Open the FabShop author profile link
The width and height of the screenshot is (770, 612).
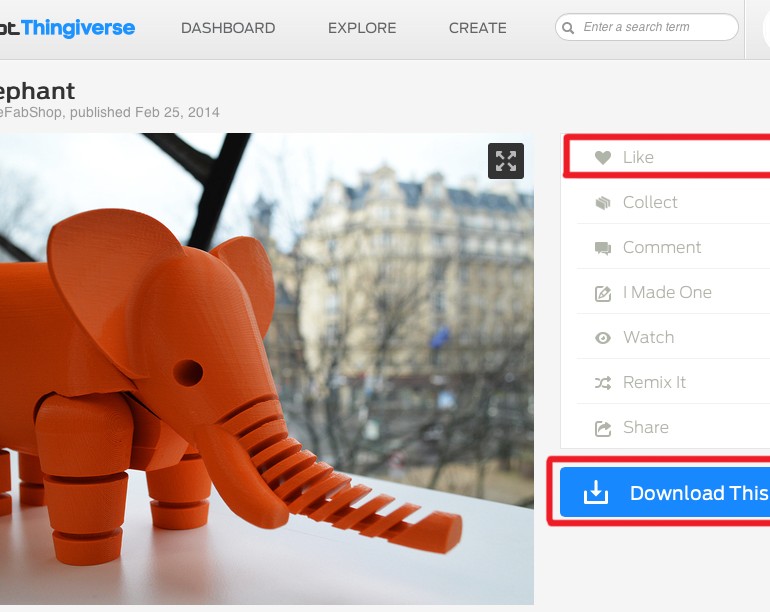pos(31,112)
